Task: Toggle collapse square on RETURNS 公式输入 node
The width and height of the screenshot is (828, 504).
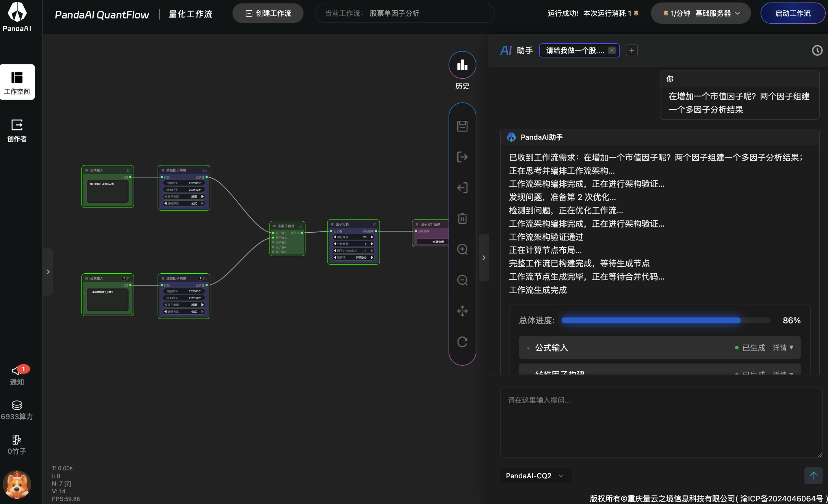Action: (87, 170)
